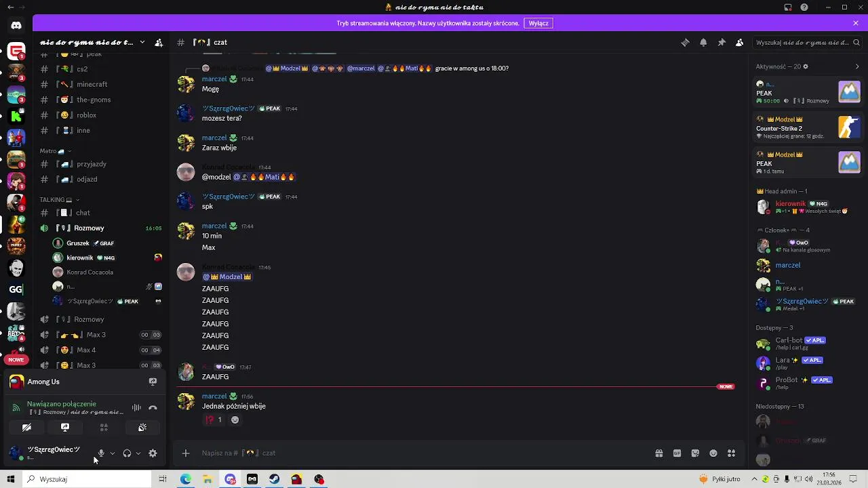Open the gift icon in message bar
Screen dimensions: 868x488
point(658,453)
